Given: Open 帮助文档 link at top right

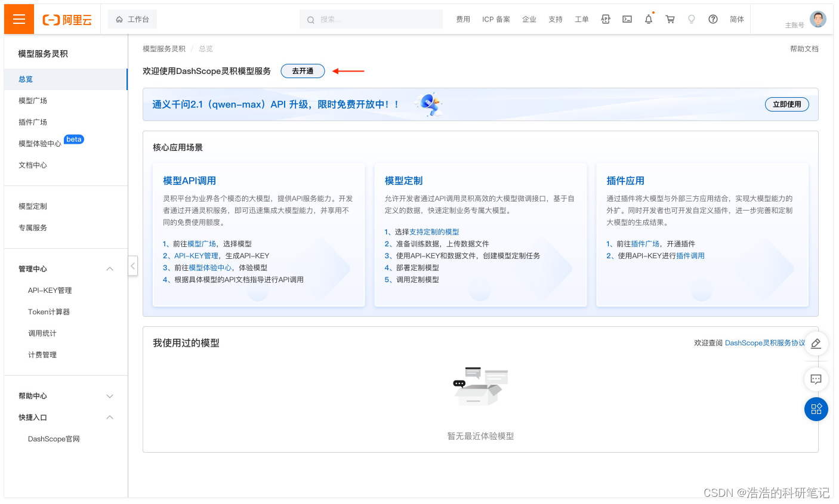Looking at the screenshot, I should click(804, 49).
